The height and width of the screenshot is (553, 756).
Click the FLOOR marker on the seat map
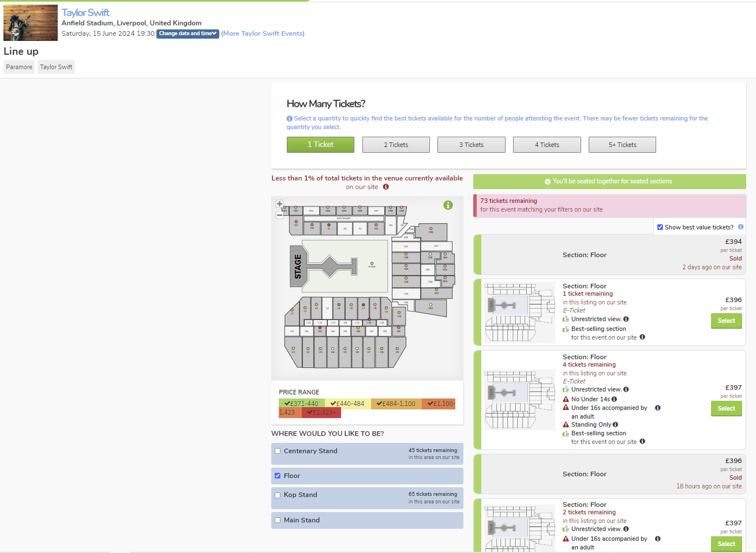pos(372,264)
